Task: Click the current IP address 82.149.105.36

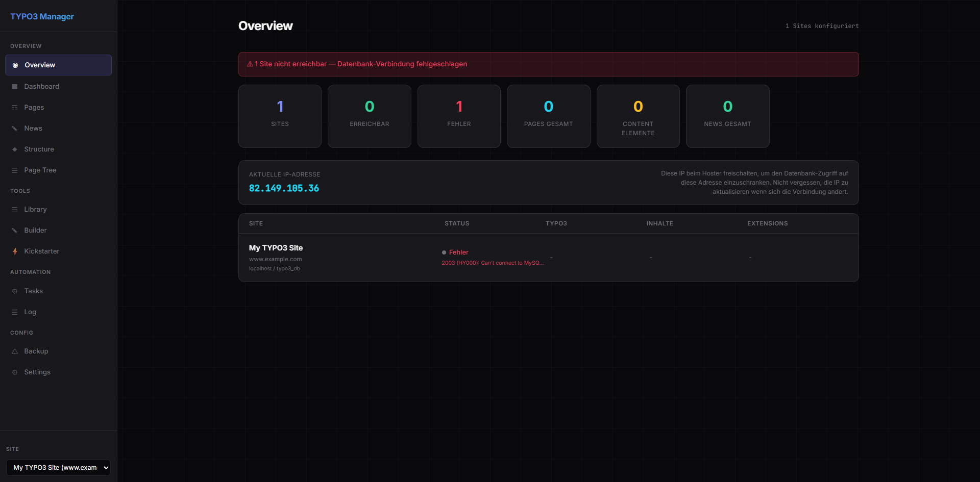Action: pyautogui.click(x=284, y=188)
